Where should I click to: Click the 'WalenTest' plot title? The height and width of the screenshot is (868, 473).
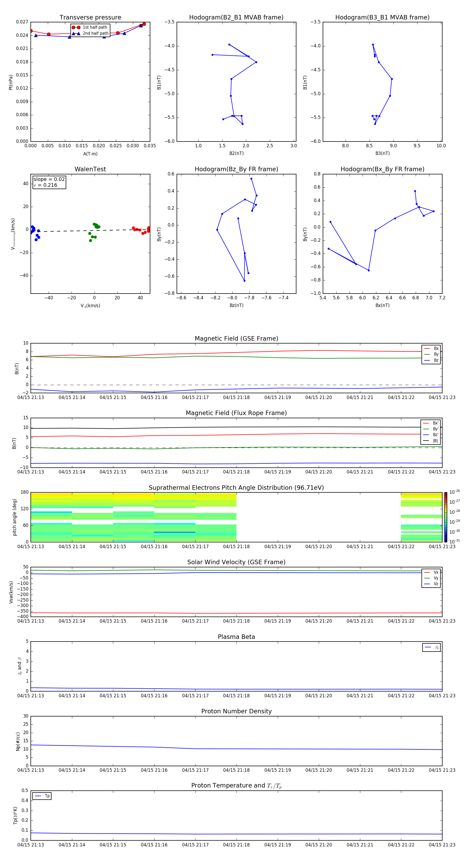[90, 169]
